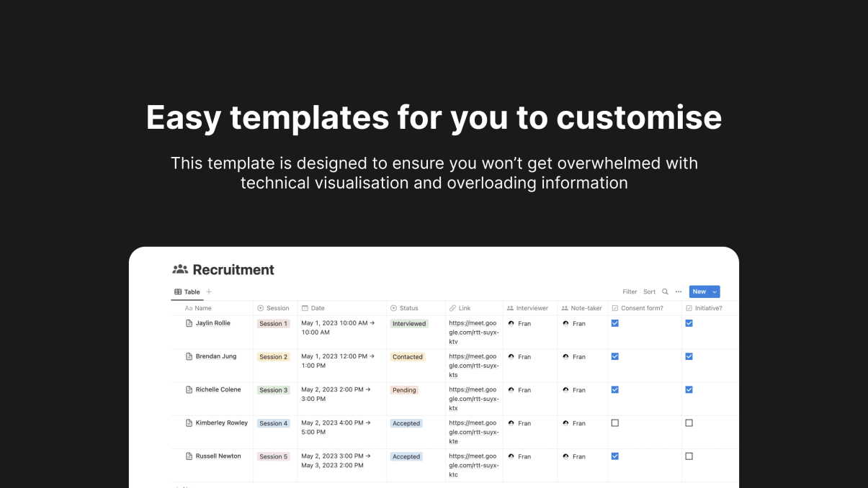This screenshot has width=868, height=488.
Task: Open the three-dots more options menu
Action: point(679,292)
